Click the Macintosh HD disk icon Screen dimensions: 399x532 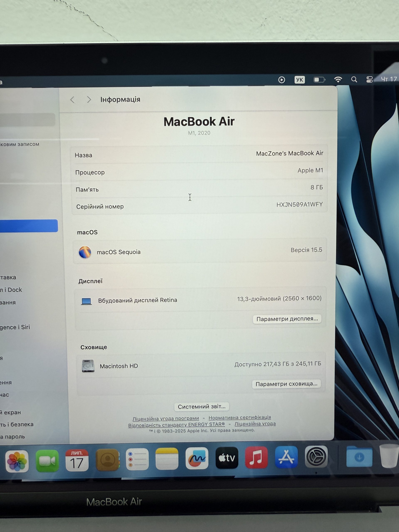(x=88, y=366)
